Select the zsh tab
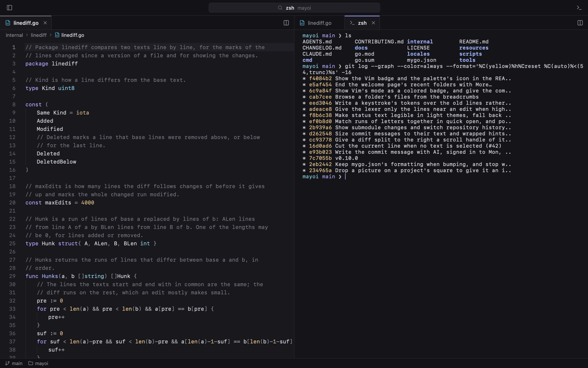Viewport: 588px width, 368px height. [x=362, y=23]
